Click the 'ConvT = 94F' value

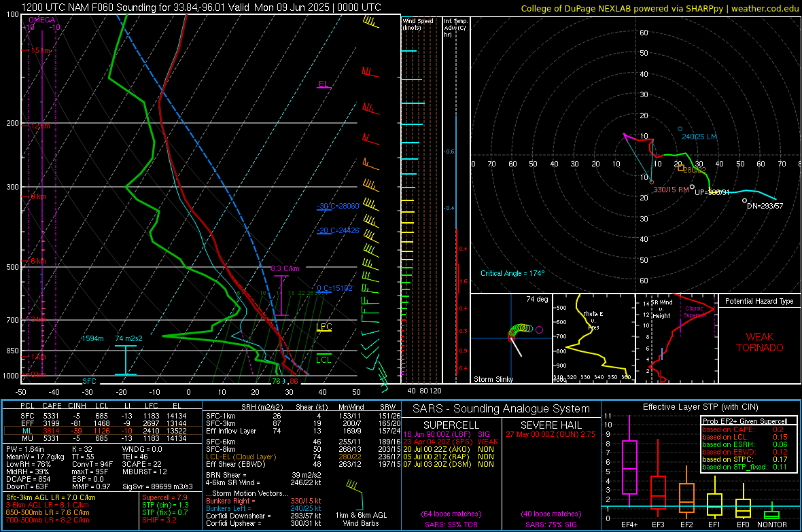[92, 464]
